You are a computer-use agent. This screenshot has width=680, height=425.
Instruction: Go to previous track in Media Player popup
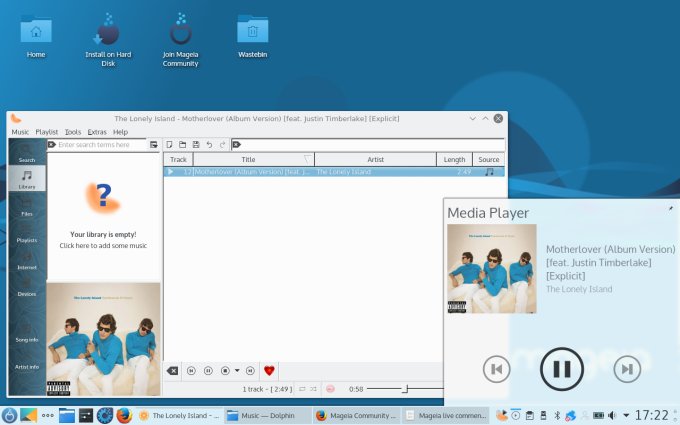coord(496,369)
